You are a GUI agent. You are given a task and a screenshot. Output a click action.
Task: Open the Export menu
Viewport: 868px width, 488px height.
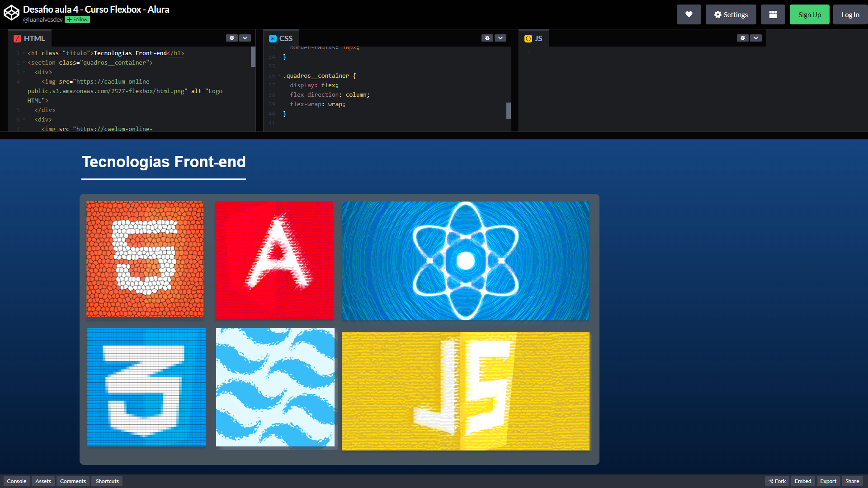(828, 481)
